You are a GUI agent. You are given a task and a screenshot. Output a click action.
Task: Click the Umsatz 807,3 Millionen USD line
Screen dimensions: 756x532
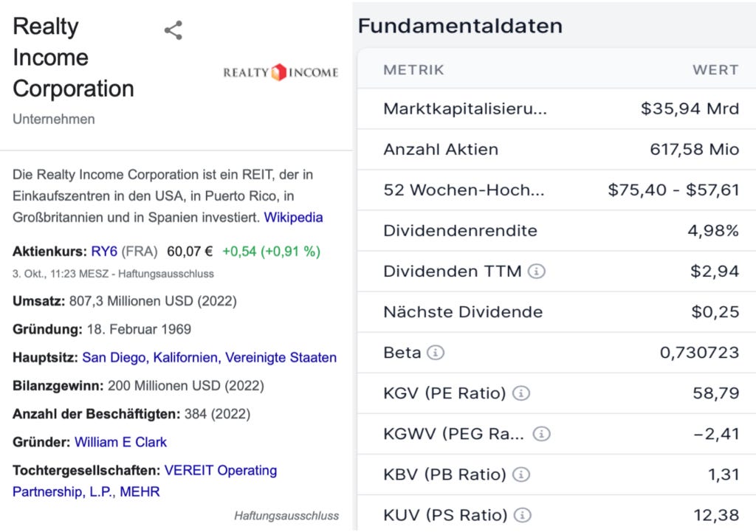tap(124, 301)
